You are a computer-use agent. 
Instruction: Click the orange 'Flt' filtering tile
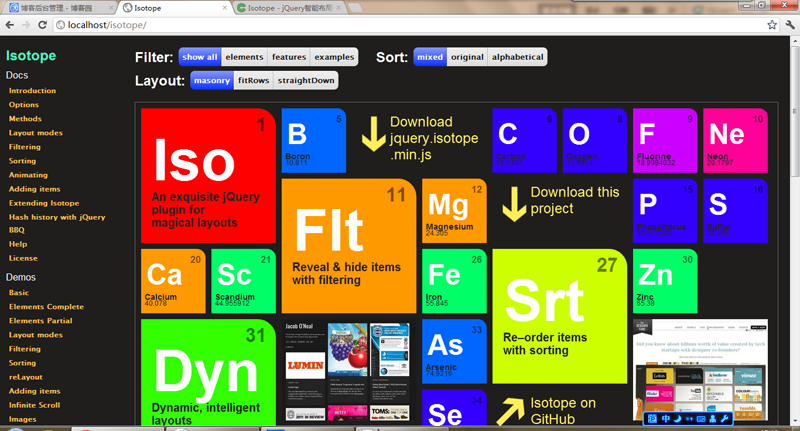click(349, 246)
